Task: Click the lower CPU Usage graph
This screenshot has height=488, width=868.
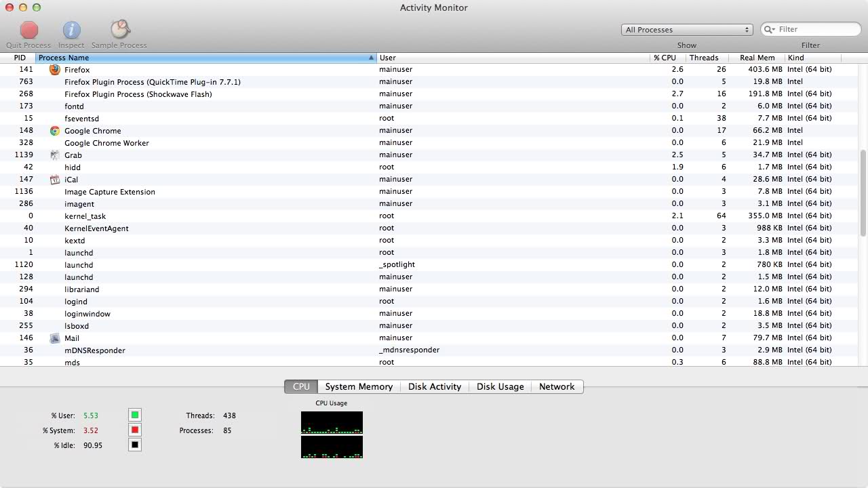Action: coord(332,447)
